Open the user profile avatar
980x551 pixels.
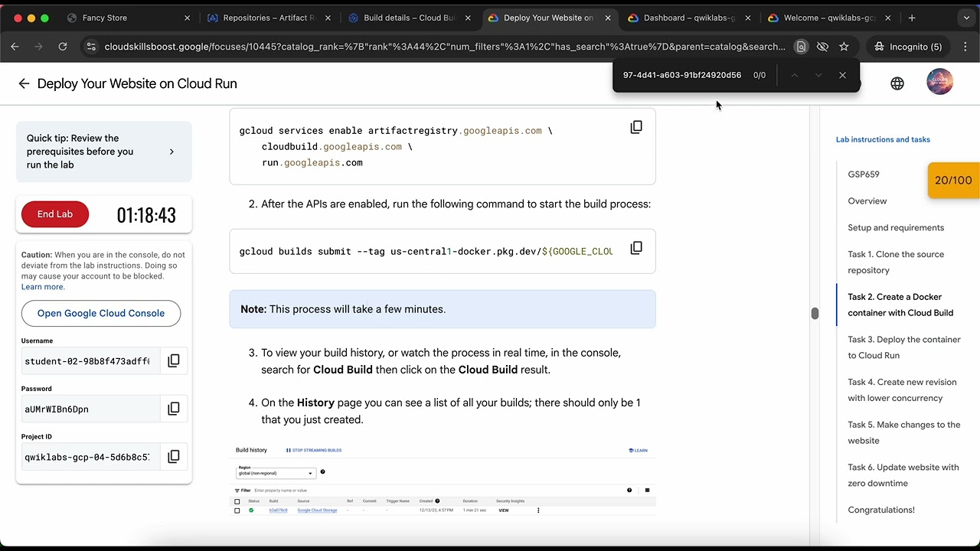point(939,83)
